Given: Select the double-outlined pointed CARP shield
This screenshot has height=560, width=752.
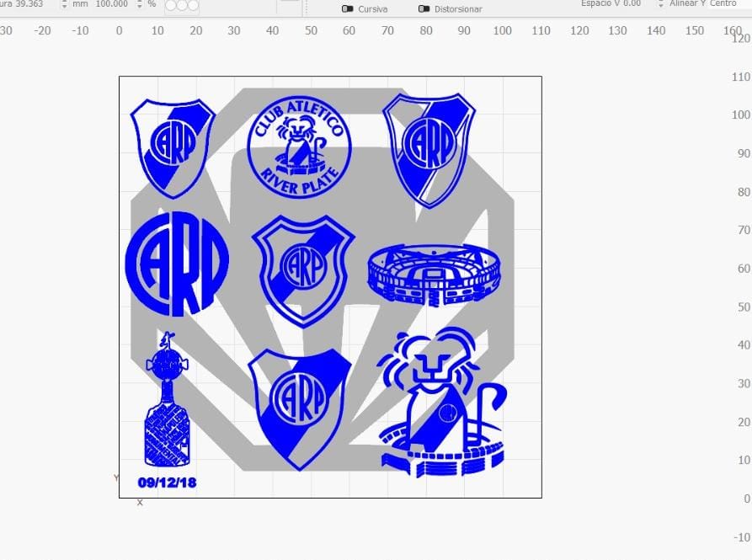Looking at the screenshot, I should [x=429, y=148].
